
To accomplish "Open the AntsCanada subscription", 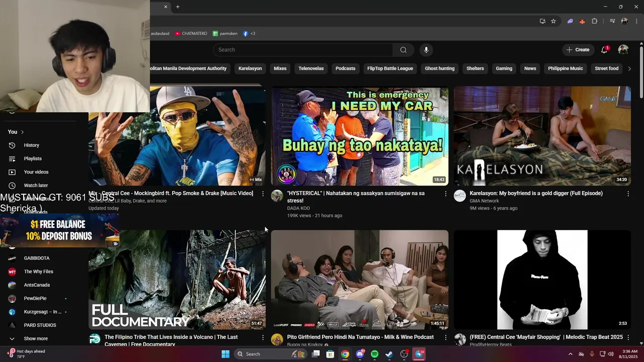I will pyautogui.click(x=37, y=285).
